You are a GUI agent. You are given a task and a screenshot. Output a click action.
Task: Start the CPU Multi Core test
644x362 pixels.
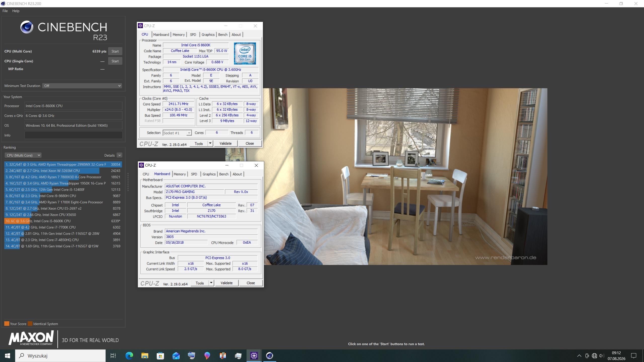[115, 51]
